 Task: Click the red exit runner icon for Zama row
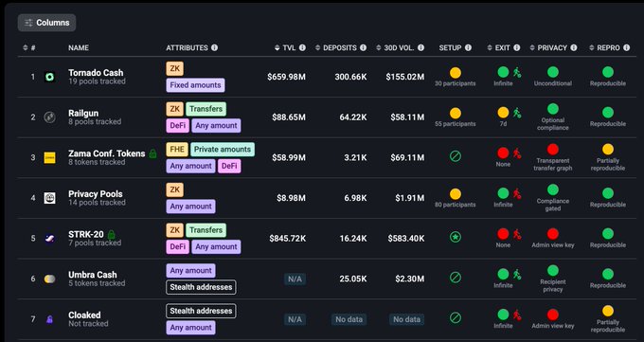517,153
